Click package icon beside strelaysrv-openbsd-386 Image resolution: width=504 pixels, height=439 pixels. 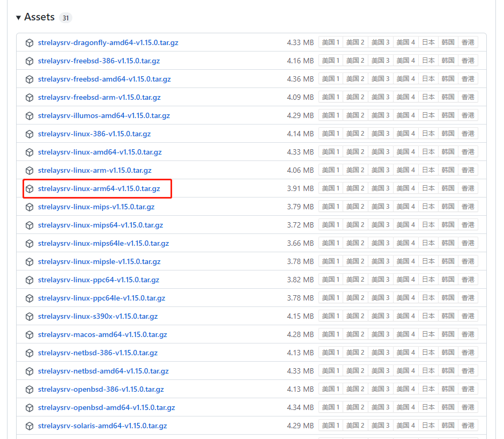coord(29,390)
